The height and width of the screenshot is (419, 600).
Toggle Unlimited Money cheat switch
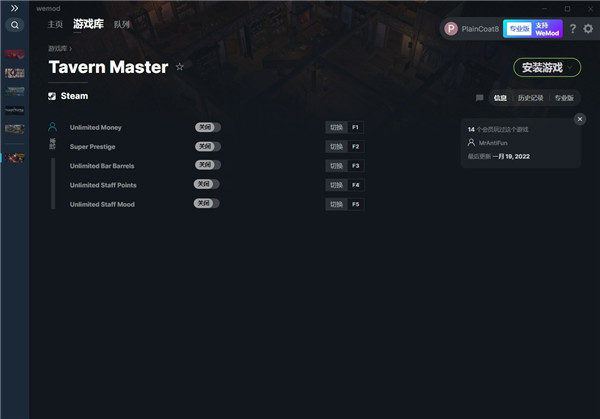(x=208, y=127)
